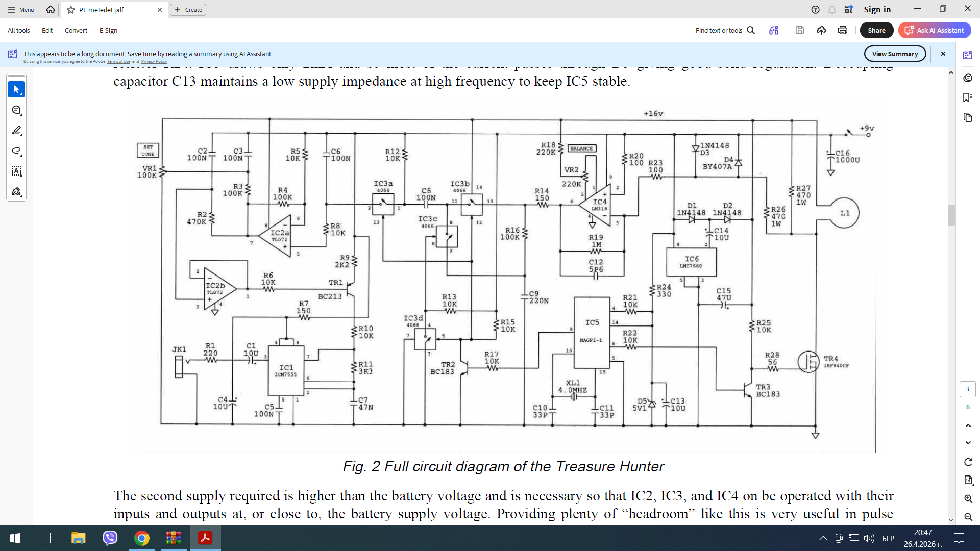Open the Windows Action Center icon
980x551 pixels.
click(959, 538)
